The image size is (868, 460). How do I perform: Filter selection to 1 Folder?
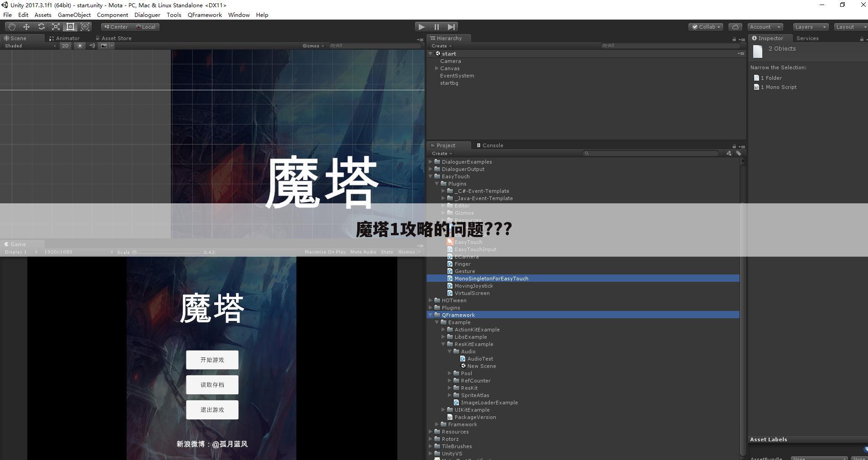pos(768,78)
